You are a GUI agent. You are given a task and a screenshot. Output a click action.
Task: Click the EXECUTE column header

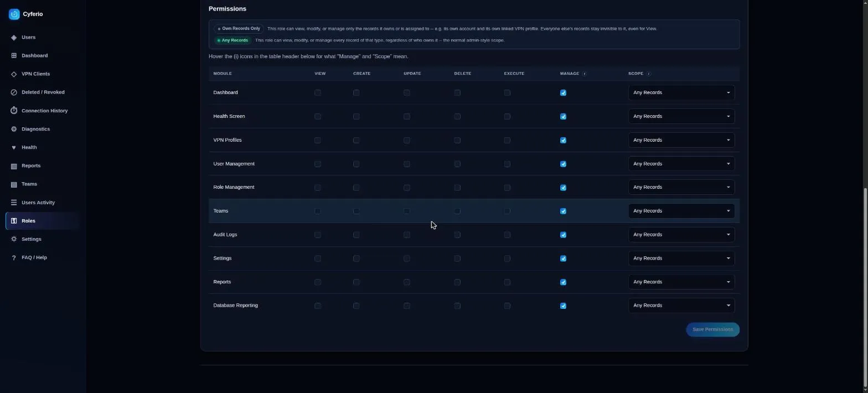tap(514, 74)
